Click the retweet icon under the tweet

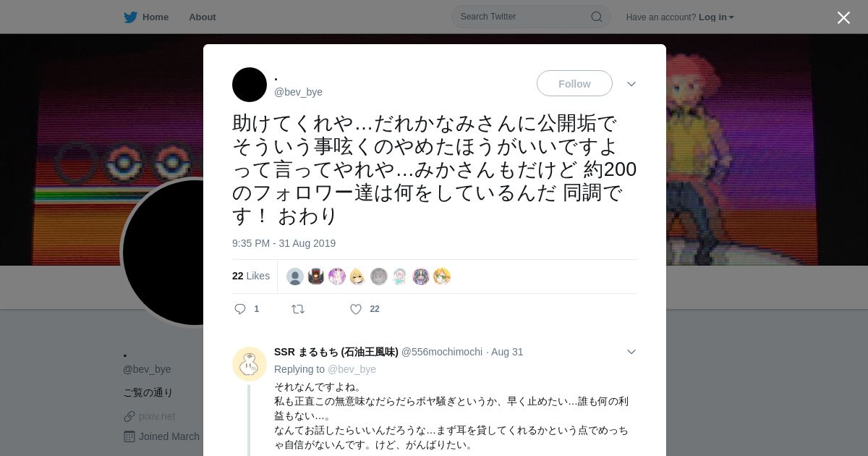click(x=298, y=309)
